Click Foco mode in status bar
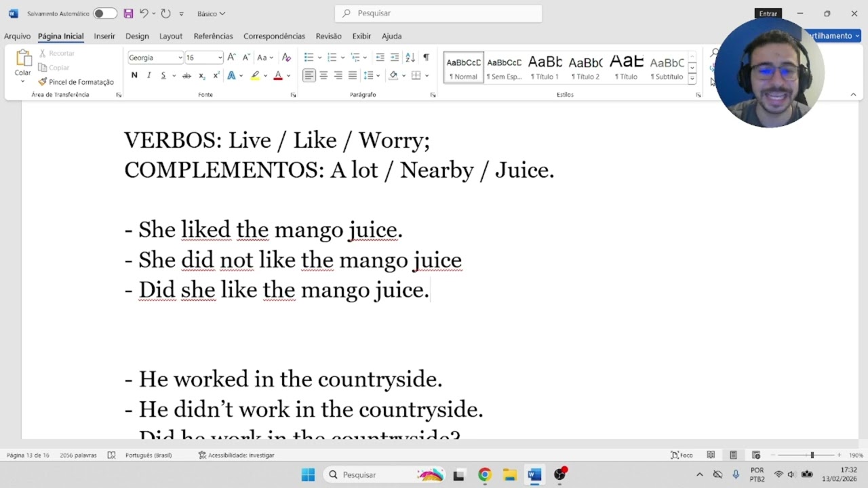This screenshot has width=868, height=488. pos(682,455)
